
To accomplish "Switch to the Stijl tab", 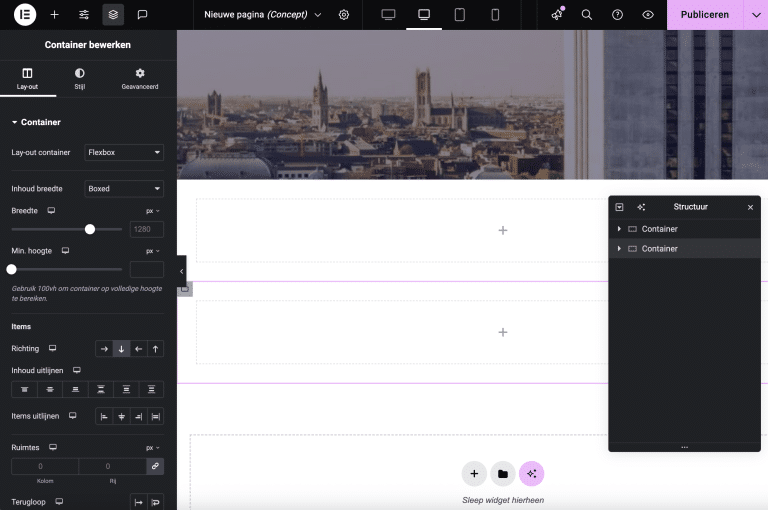I will 80,79.
